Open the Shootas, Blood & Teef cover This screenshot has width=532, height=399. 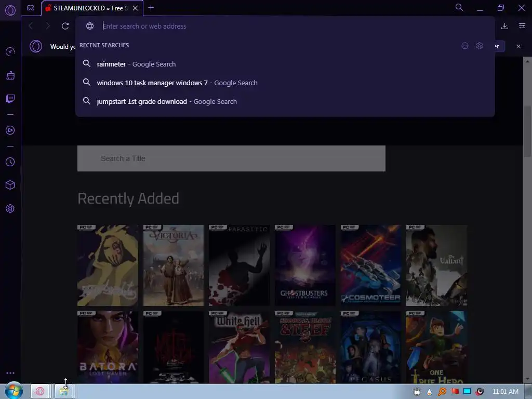click(305, 347)
